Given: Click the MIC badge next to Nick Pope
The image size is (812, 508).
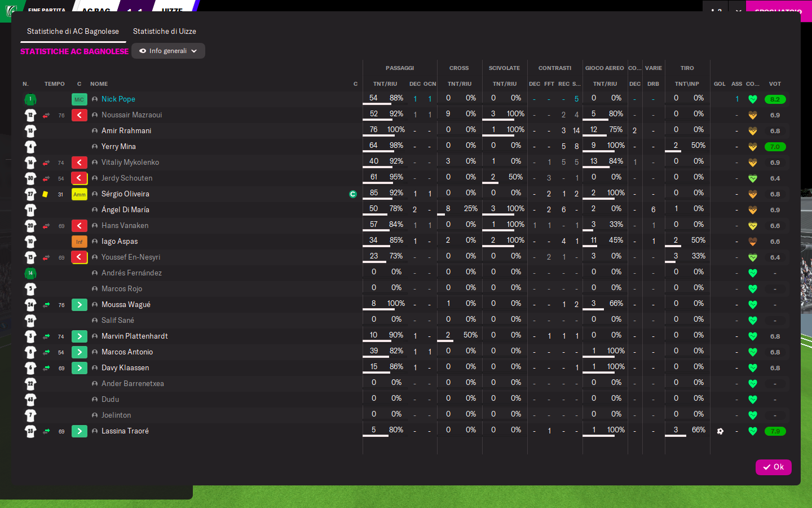Looking at the screenshot, I should click(x=80, y=99).
